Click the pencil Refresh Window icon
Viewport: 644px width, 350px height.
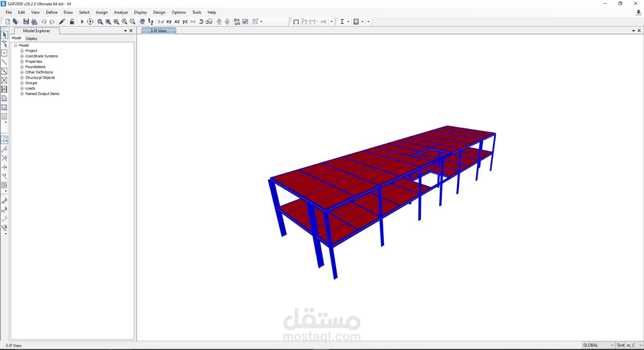click(x=62, y=22)
